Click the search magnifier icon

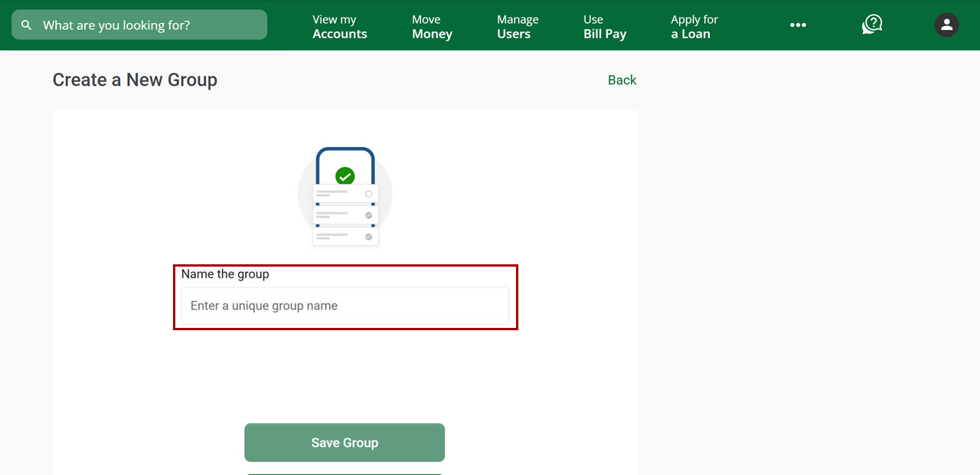(26, 25)
